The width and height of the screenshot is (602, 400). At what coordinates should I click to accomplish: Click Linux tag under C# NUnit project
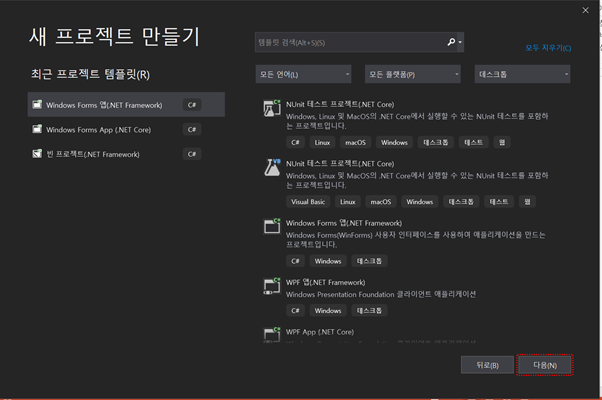pyautogui.click(x=322, y=142)
